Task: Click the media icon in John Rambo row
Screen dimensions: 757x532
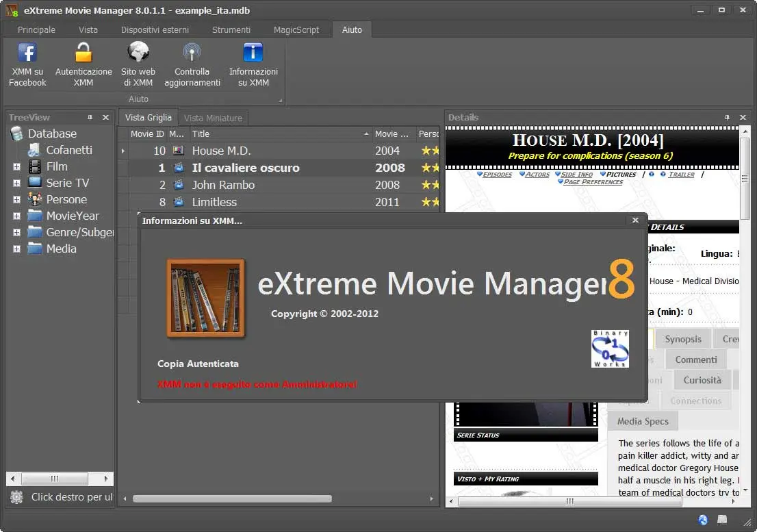Action: [178, 184]
